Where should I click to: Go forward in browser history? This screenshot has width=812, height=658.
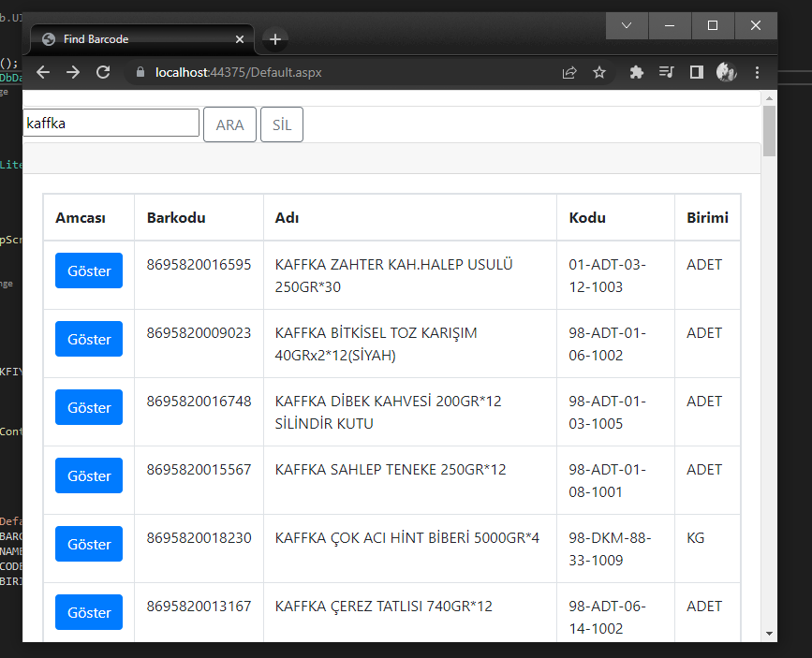pos(73,72)
